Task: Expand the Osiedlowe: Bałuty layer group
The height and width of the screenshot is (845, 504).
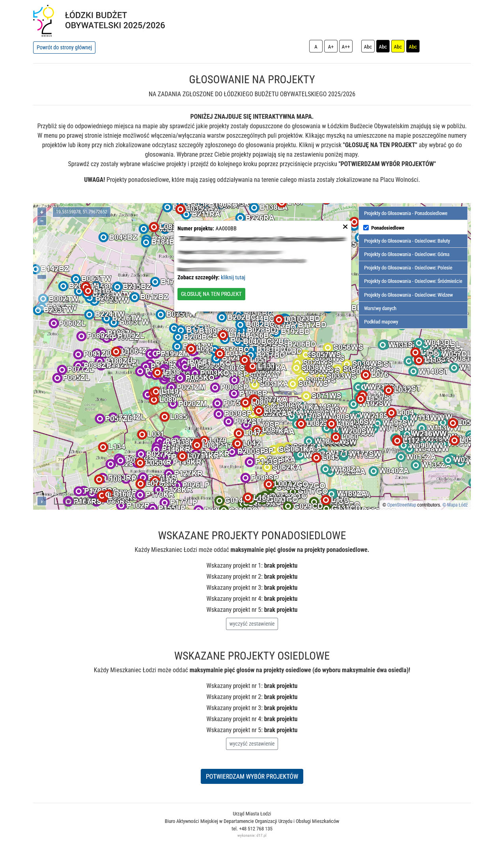Action: [413, 241]
